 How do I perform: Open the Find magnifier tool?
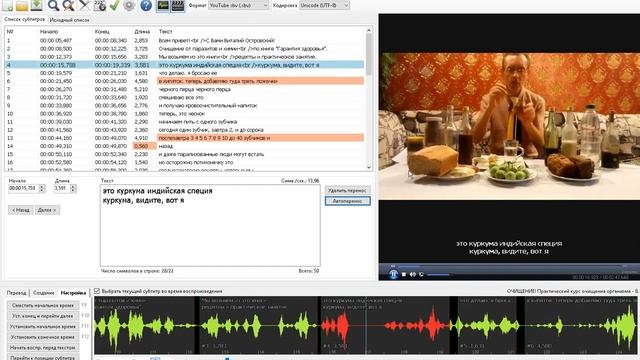coord(53,5)
